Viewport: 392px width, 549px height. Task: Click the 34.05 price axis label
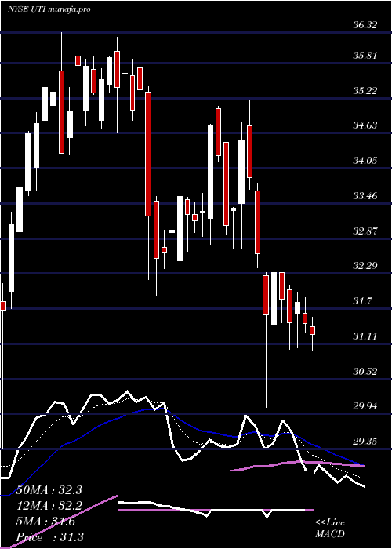tap(365, 160)
